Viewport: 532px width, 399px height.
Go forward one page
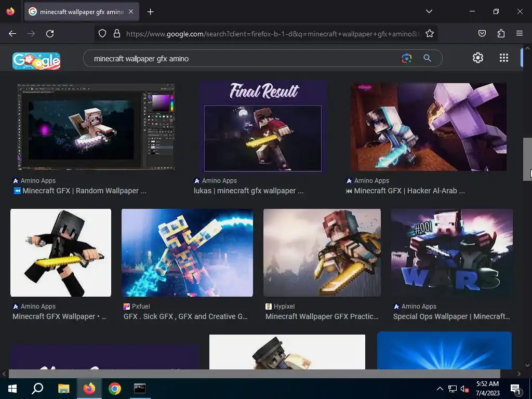tap(31, 34)
